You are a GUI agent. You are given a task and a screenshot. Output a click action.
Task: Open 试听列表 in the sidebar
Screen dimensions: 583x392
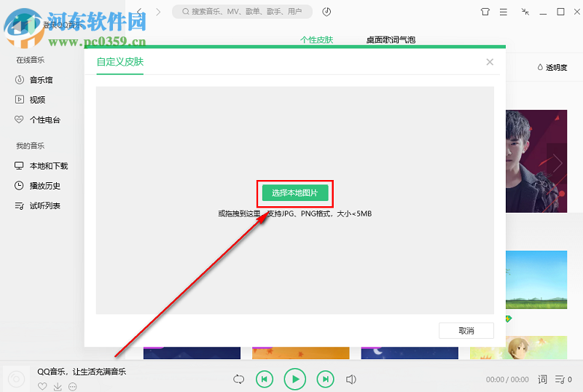pyautogui.click(x=38, y=205)
